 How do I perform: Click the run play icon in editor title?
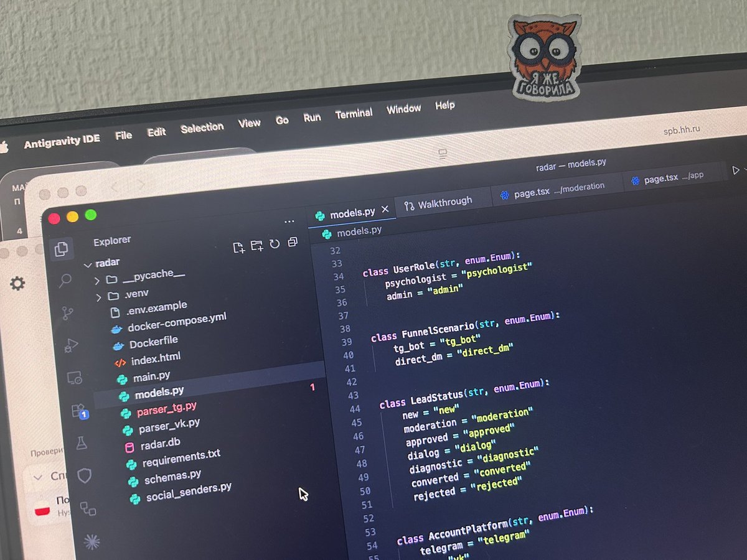tap(736, 170)
